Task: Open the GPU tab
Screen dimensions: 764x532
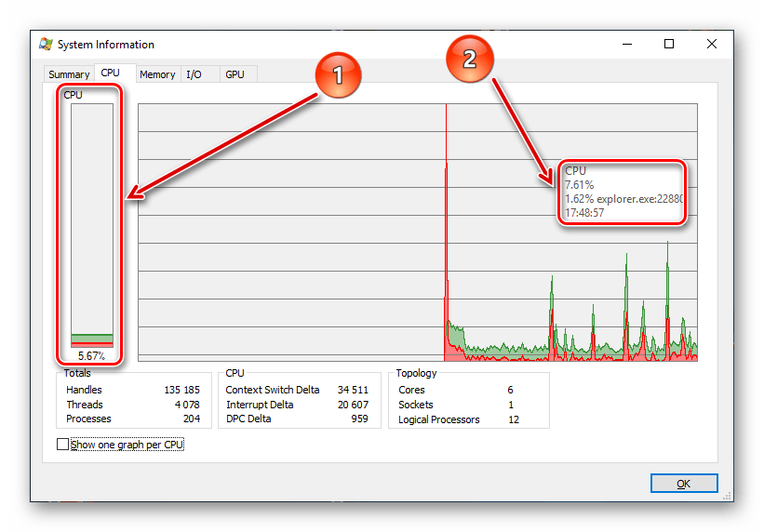Action: pos(235,74)
